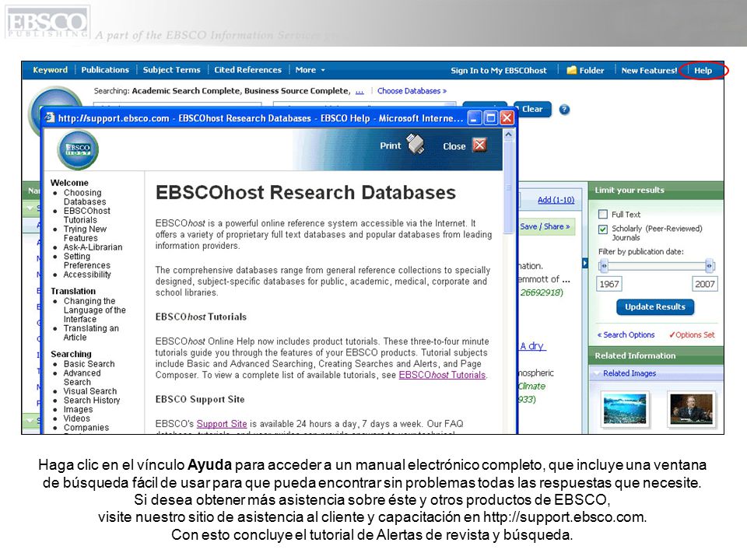Open the More dropdown menu

tap(310, 70)
